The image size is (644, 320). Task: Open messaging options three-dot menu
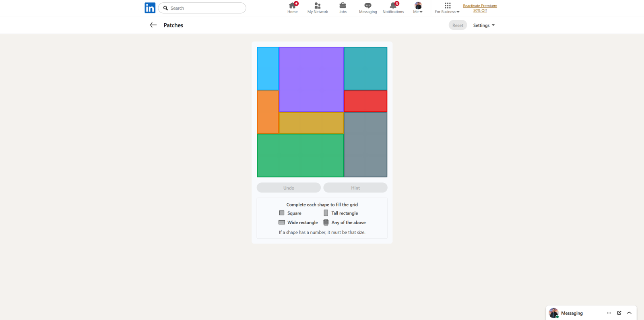click(609, 313)
